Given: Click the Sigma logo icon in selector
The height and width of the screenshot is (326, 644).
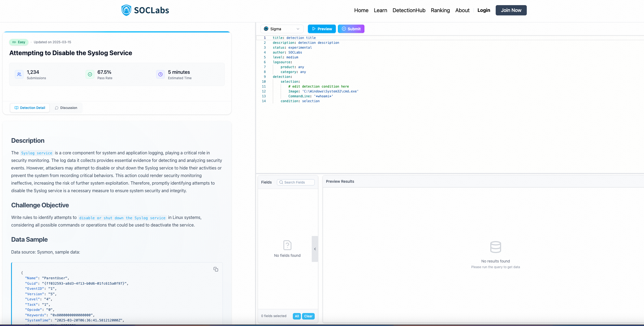Looking at the screenshot, I should point(266,29).
